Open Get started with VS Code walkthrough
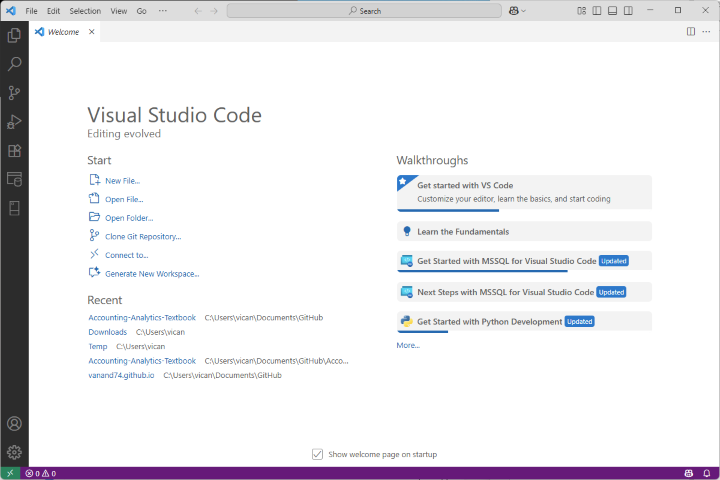720x480 pixels. coord(524,192)
